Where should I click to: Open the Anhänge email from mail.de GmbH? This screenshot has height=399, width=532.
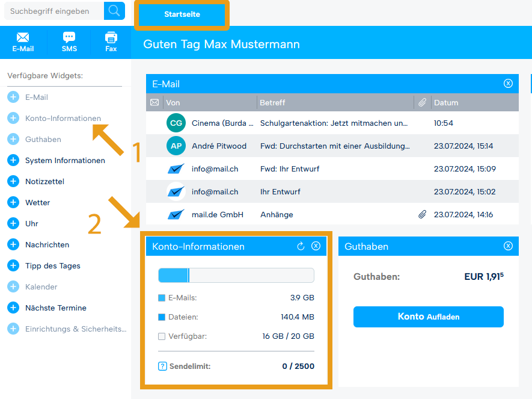pos(332,214)
